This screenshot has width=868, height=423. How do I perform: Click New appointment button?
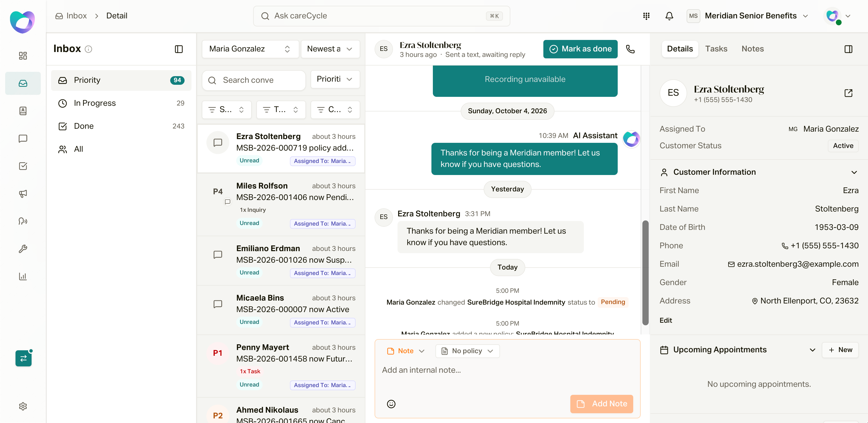click(840, 350)
